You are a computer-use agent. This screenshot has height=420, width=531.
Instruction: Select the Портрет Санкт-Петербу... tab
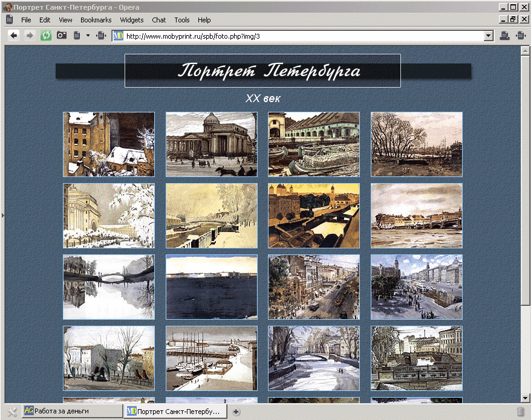pos(175,411)
